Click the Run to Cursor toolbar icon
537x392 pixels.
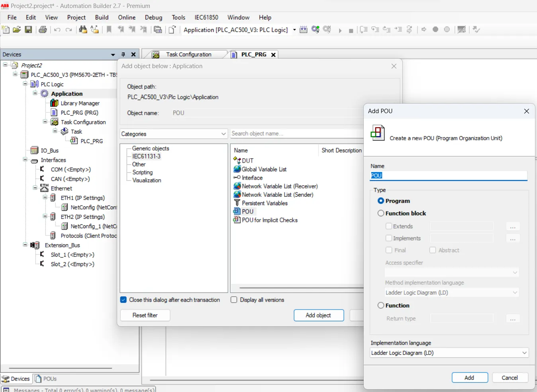pyautogui.click(x=398, y=29)
